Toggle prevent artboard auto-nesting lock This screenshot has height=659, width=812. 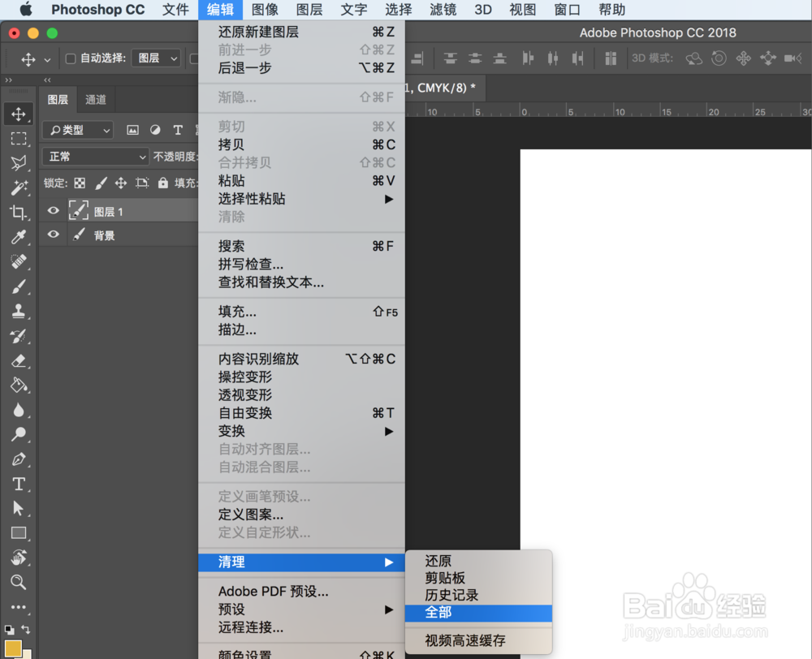pos(142,183)
